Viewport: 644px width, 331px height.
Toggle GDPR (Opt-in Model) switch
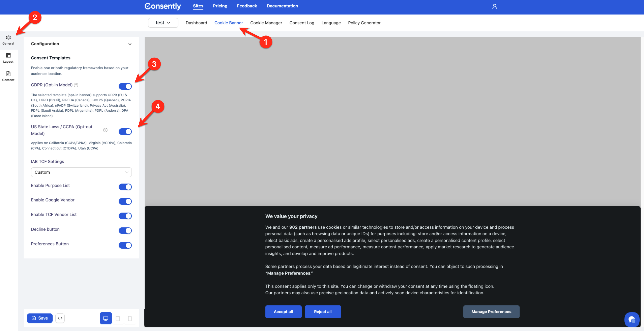(x=125, y=86)
